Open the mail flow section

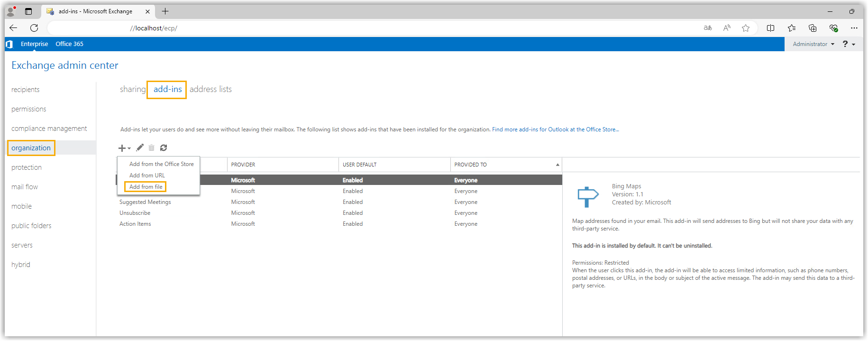[25, 187]
